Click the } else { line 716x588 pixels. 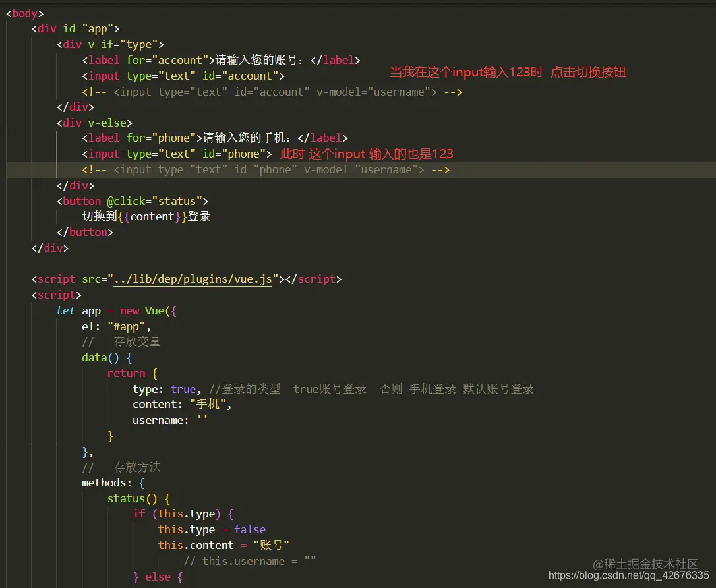tap(158, 577)
